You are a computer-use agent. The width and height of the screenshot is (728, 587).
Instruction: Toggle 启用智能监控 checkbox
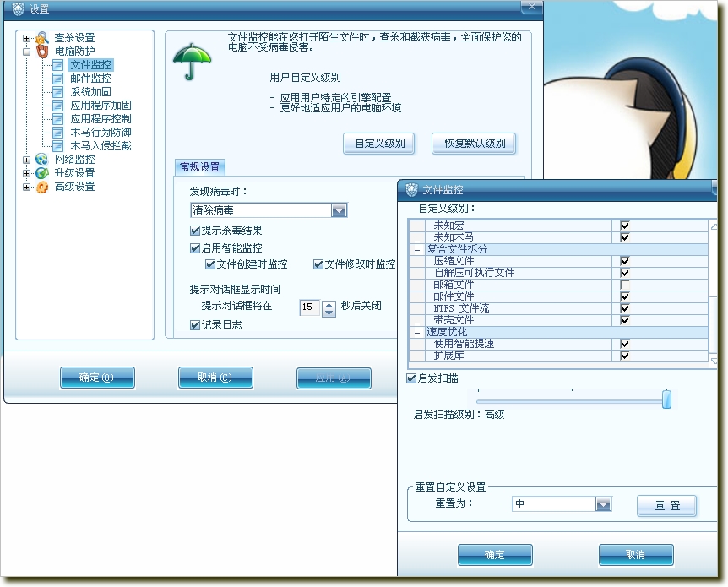click(x=195, y=248)
